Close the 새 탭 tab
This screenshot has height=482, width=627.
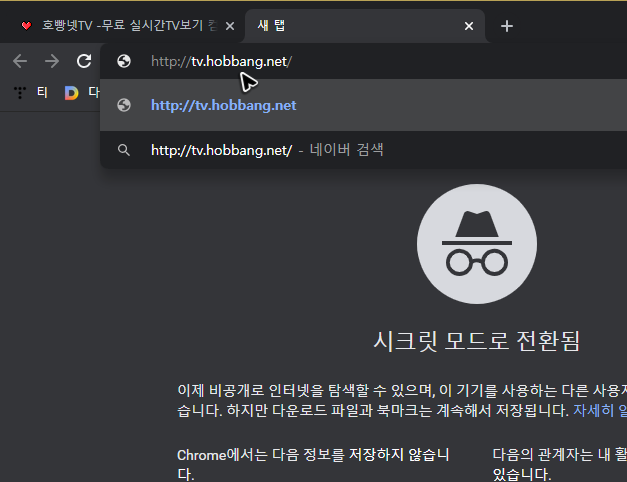point(469,26)
